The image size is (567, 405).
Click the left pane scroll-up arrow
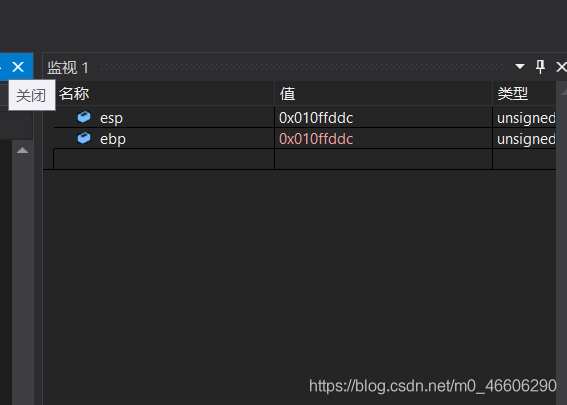tap(22, 150)
